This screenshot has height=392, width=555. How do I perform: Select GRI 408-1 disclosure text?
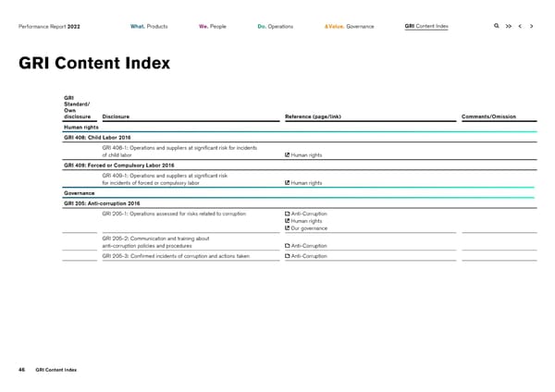(179, 152)
